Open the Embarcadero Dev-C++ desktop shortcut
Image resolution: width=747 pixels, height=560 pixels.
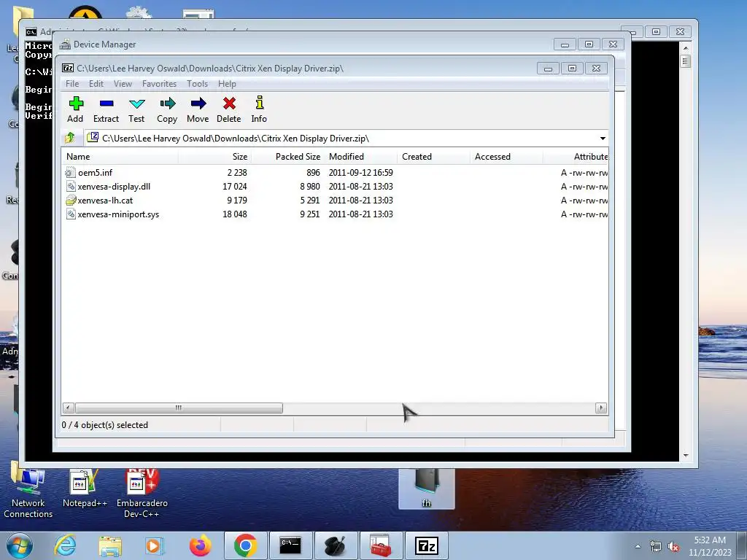pyautogui.click(x=142, y=494)
